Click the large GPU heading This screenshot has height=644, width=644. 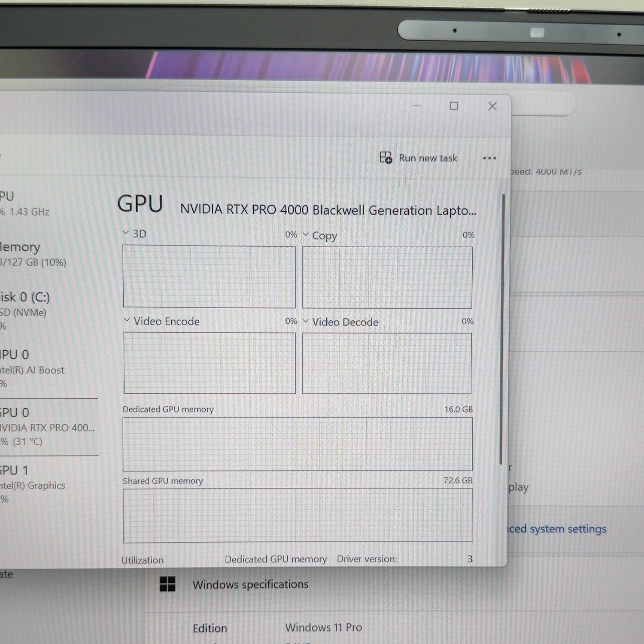click(140, 204)
